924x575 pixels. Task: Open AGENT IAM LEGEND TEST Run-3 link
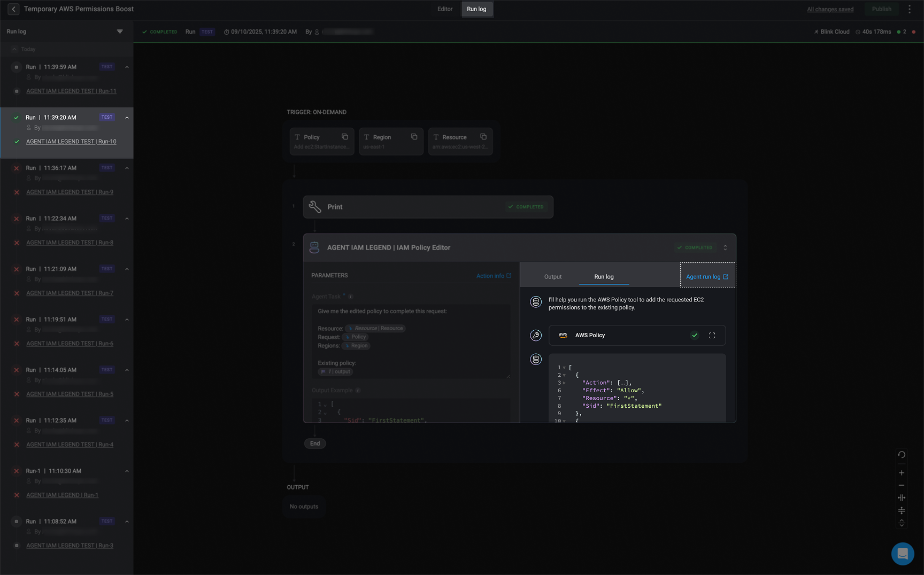(70, 546)
